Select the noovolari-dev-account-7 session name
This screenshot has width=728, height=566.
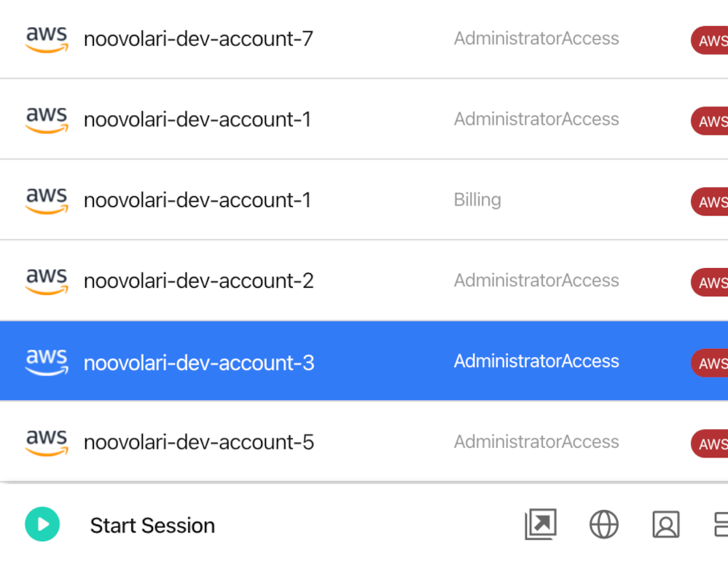click(x=198, y=39)
